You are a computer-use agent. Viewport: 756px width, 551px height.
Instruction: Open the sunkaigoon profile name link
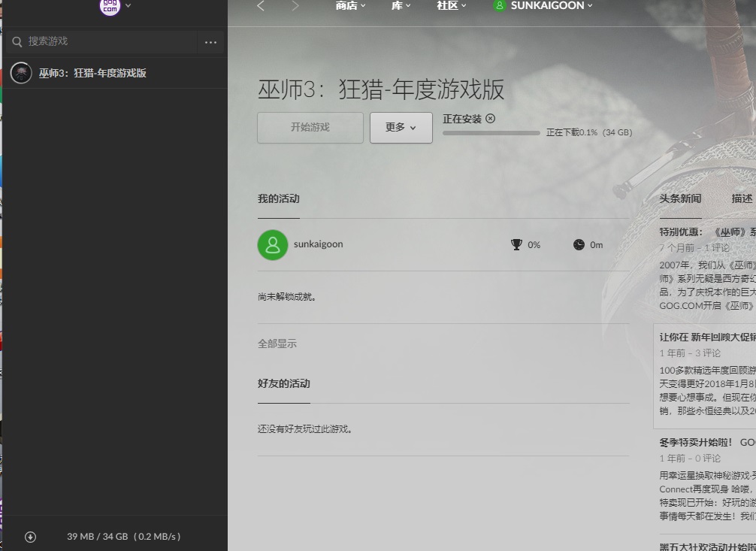coord(318,244)
